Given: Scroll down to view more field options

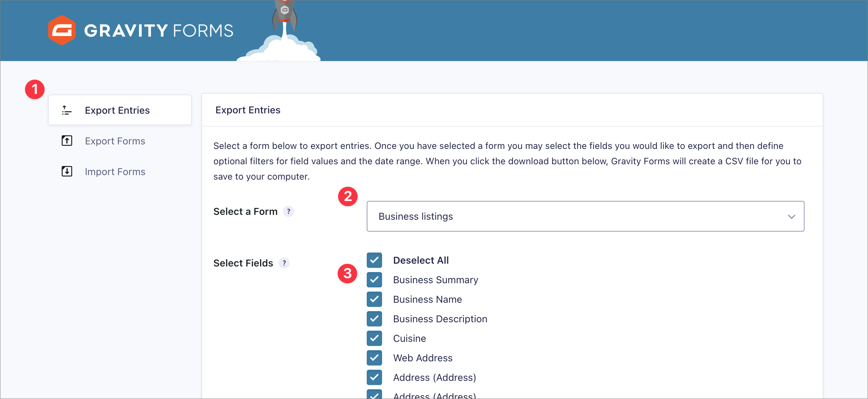Looking at the screenshot, I should (x=434, y=393).
